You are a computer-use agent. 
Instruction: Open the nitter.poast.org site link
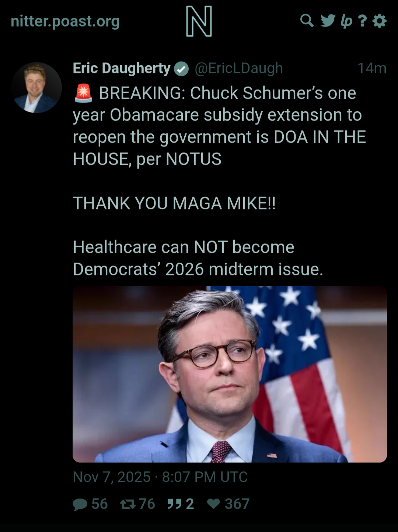click(65, 21)
